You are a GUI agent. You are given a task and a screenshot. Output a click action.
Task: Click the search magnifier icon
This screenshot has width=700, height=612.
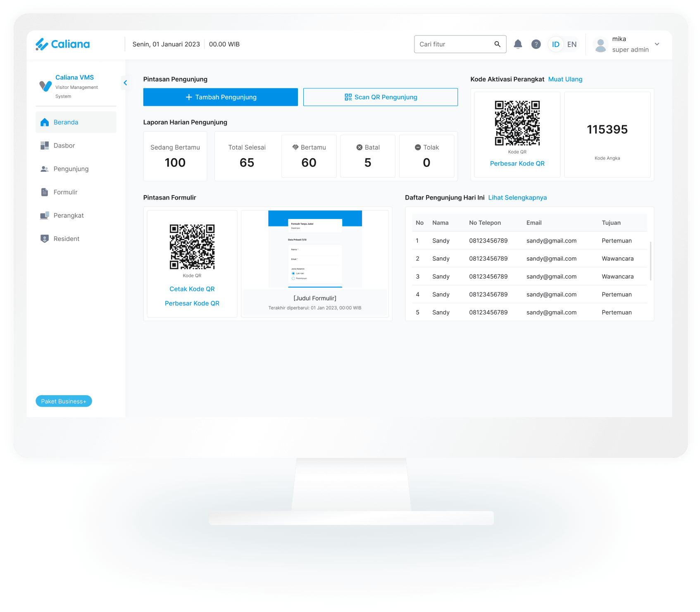click(x=498, y=44)
